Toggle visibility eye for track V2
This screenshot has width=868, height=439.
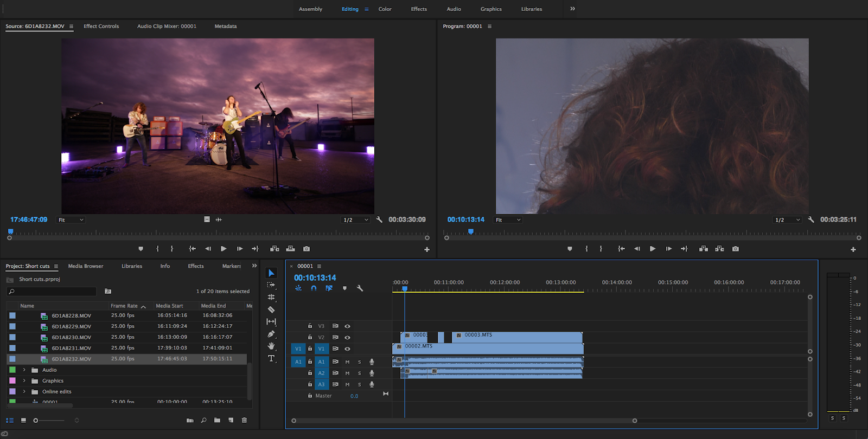347,337
